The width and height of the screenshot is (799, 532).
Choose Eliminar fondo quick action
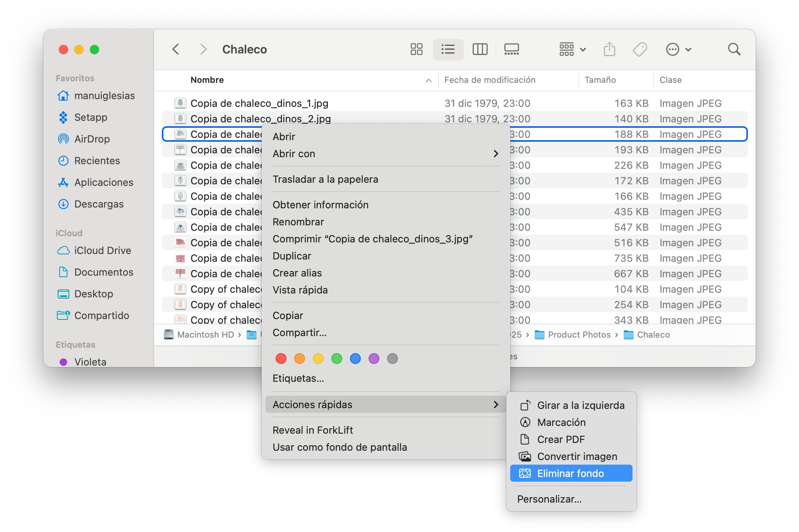(x=571, y=474)
